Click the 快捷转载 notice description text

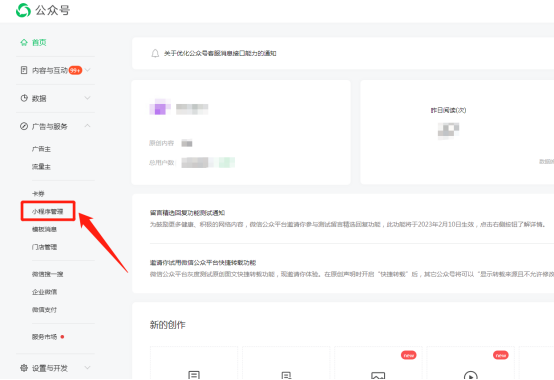point(352,274)
